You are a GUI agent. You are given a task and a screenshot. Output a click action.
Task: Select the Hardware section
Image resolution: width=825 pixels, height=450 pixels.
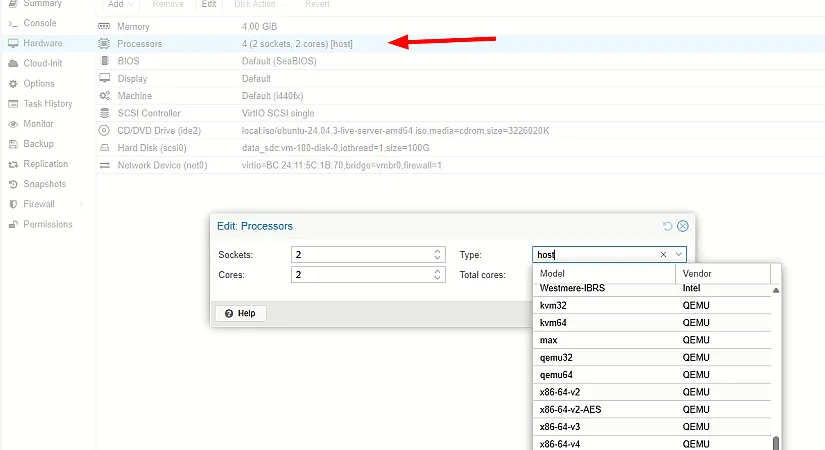coord(43,43)
